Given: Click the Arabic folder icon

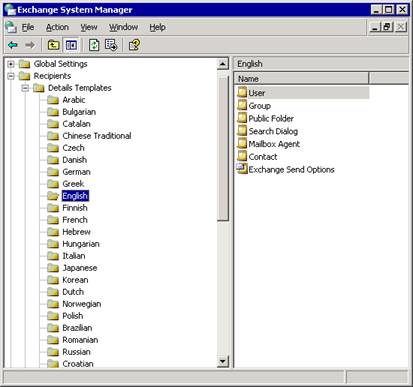Looking at the screenshot, I should point(53,100).
